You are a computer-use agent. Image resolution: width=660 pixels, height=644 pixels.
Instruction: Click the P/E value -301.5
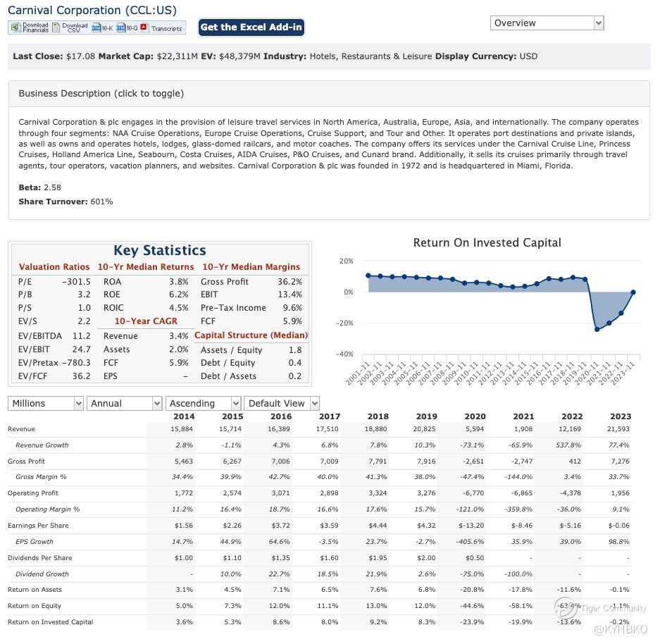(76, 282)
